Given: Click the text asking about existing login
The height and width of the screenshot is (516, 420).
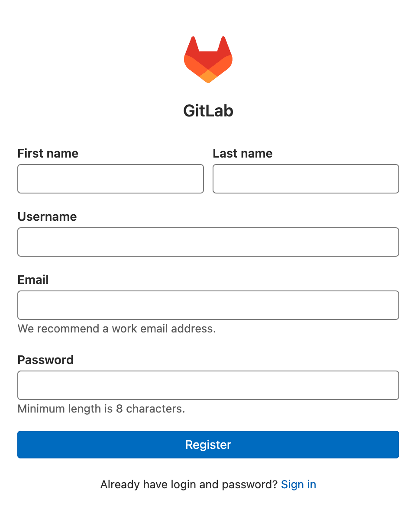Looking at the screenshot, I should 188,484.
